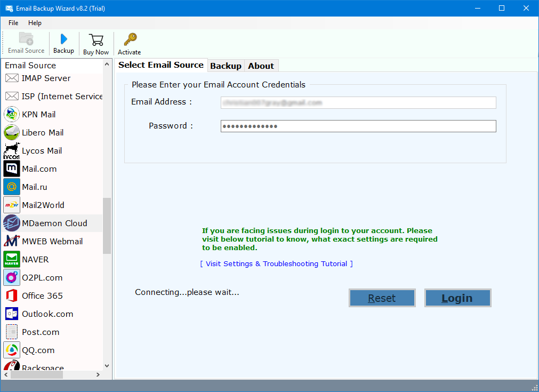The width and height of the screenshot is (539, 392).
Task: Select "ISP (Internet Service" label in list
Action: pyautogui.click(x=62, y=97)
